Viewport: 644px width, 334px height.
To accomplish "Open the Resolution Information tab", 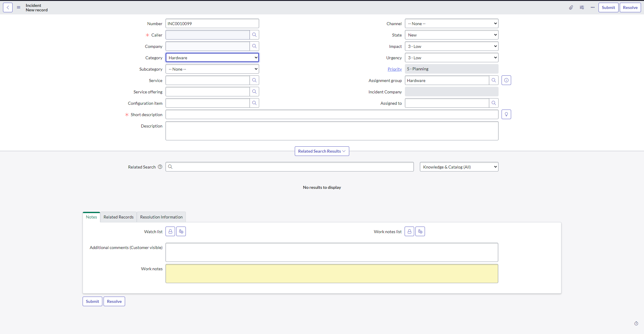I will [x=161, y=217].
